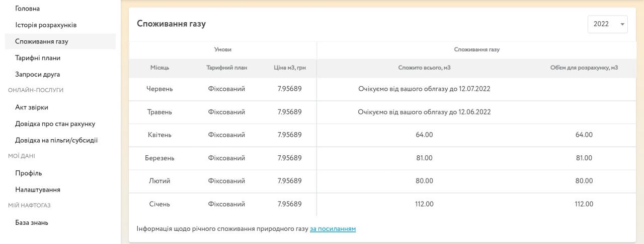Select the Січень row month cell
The height and width of the screenshot is (244, 644).
click(x=159, y=204)
